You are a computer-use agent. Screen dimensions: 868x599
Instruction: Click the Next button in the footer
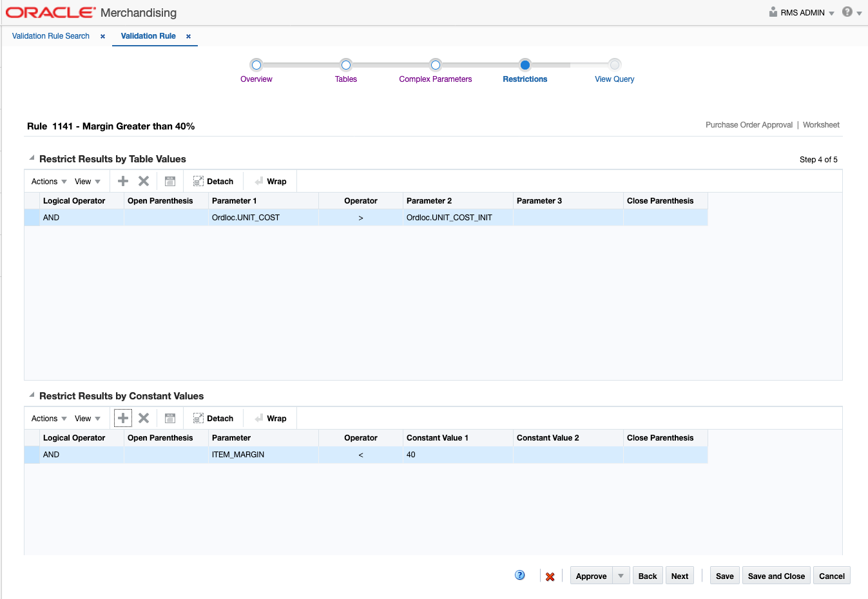click(x=679, y=575)
